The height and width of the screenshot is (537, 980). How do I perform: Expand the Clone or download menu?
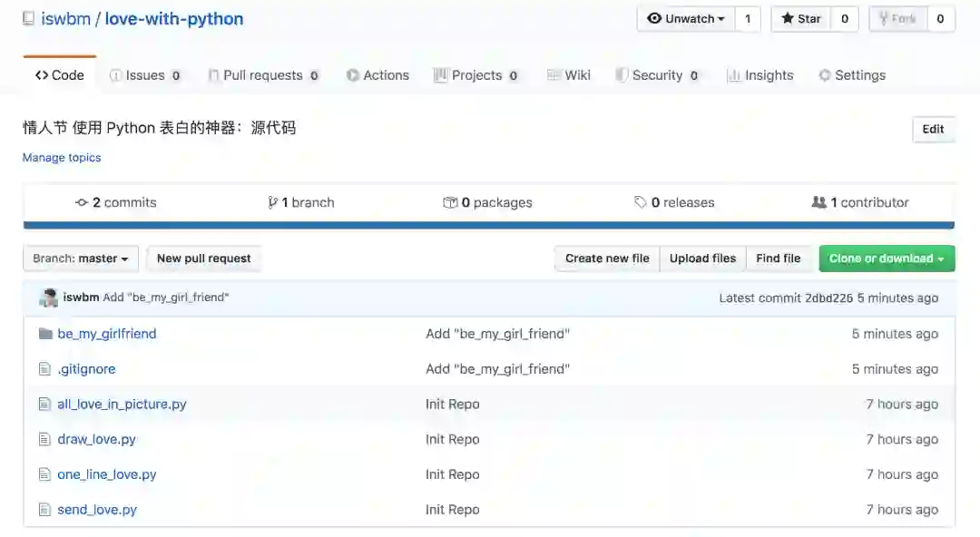[887, 259]
